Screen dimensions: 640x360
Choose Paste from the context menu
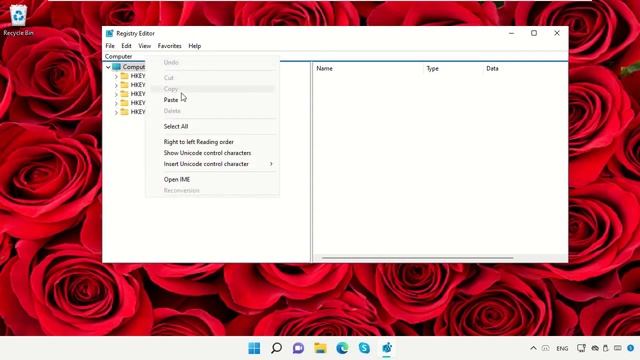pyautogui.click(x=212, y=100)
